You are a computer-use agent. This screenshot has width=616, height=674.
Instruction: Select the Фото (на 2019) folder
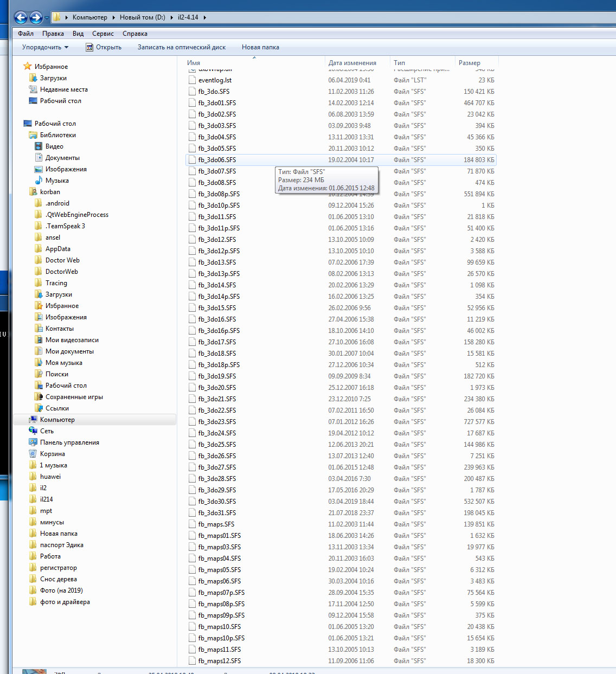click(x=61, y=590)
